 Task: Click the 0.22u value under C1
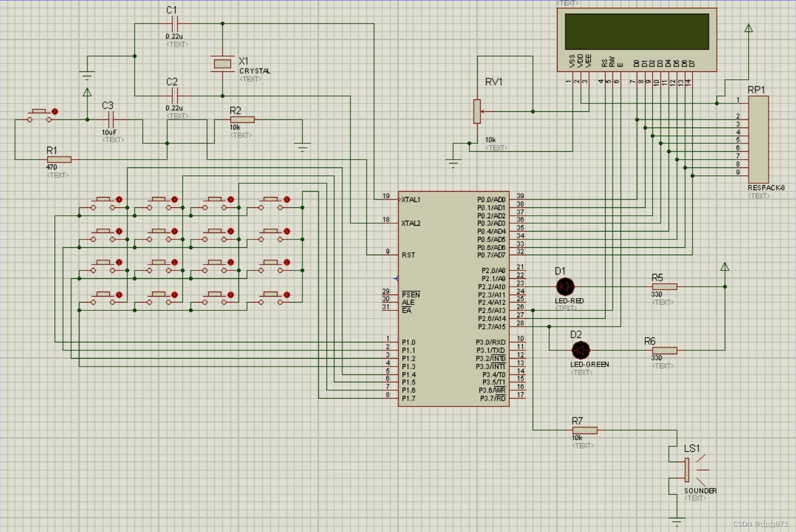174,36
